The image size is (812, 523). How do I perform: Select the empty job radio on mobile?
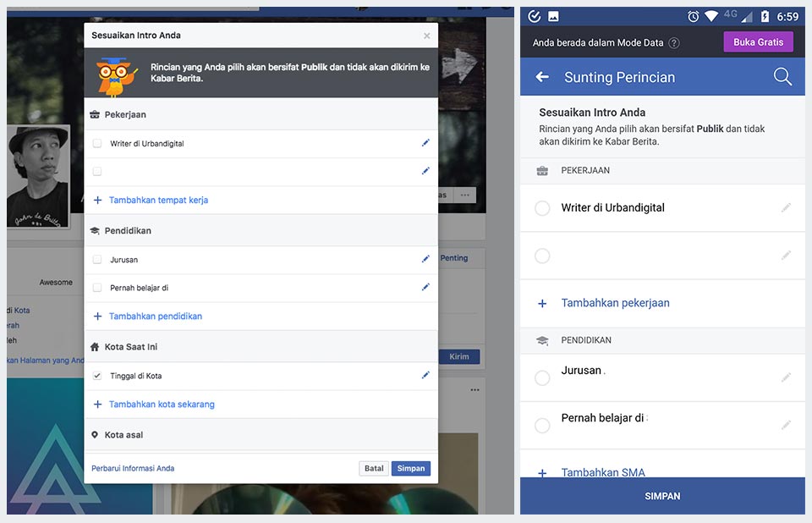pos(542,256)
